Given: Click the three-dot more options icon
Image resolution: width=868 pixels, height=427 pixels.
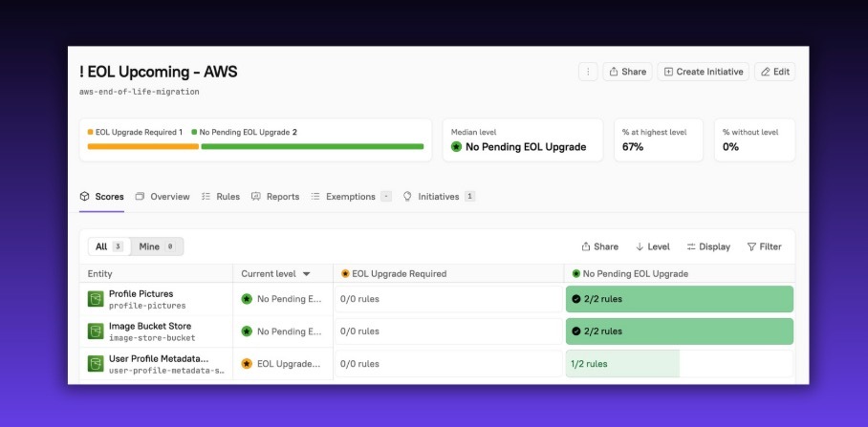Looking at the screenshot, I should pyautogui.click(x=588, y=72).
